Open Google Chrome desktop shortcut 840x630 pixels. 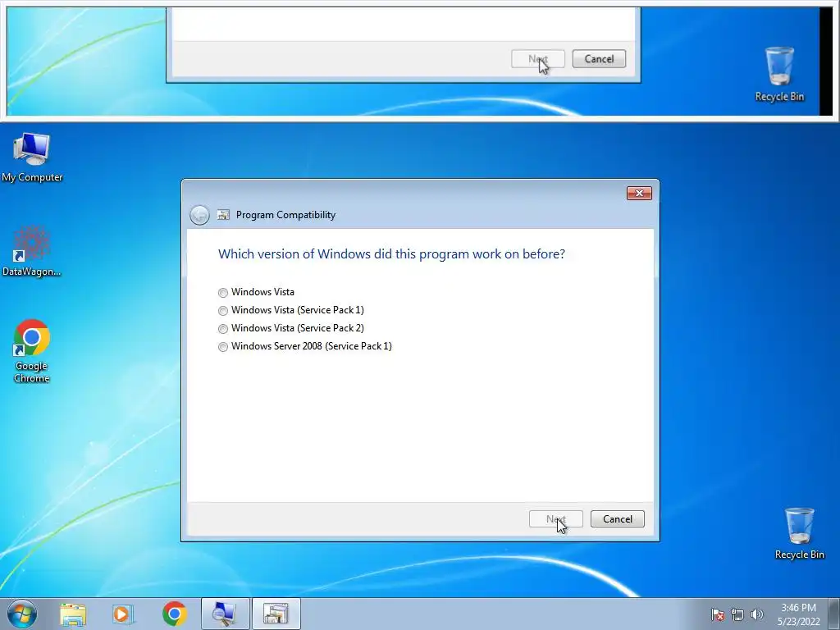(32, 351)
